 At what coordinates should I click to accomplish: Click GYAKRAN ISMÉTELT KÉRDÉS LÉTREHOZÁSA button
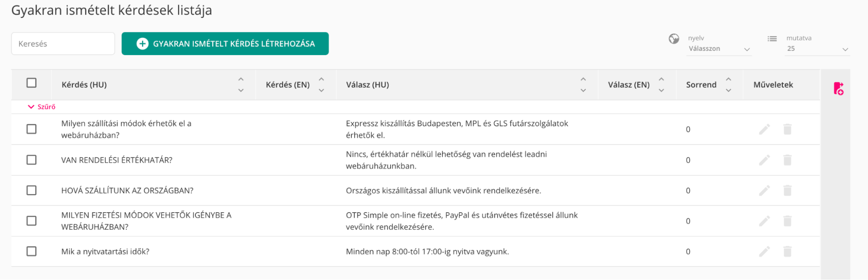pyautogui.click(x=225, y=44)
